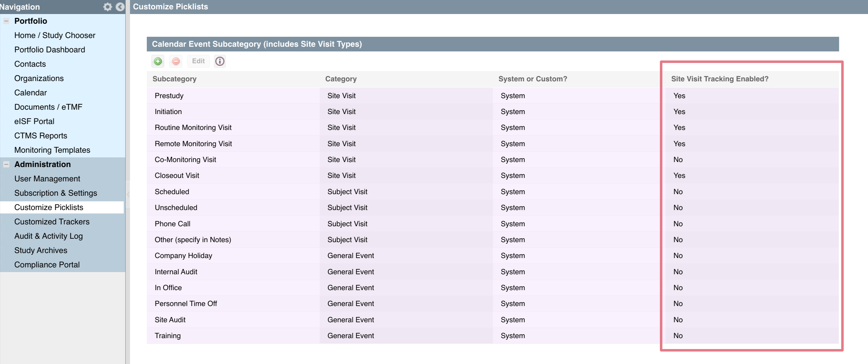This screenshot has width=868, height=364.
Task: Click Subject Visit category for Phone Call
Action: click(x=347, y=224)
